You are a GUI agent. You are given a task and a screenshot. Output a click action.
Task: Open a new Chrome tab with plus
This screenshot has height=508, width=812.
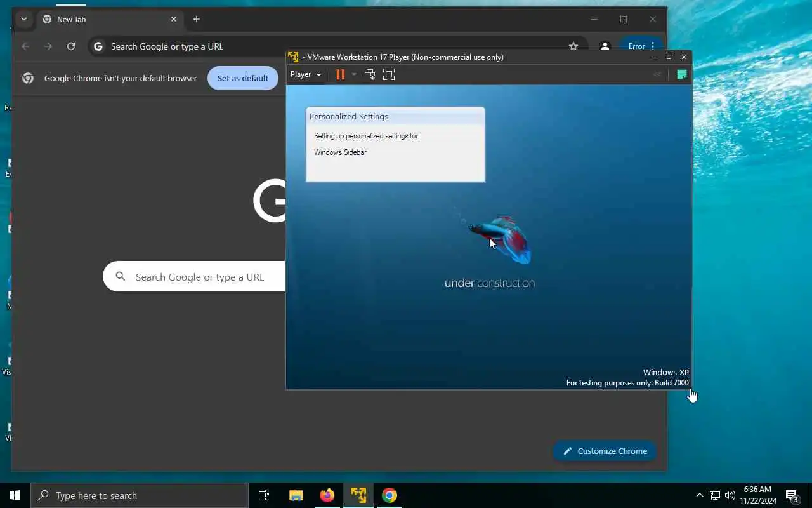(x=197, y=20)
